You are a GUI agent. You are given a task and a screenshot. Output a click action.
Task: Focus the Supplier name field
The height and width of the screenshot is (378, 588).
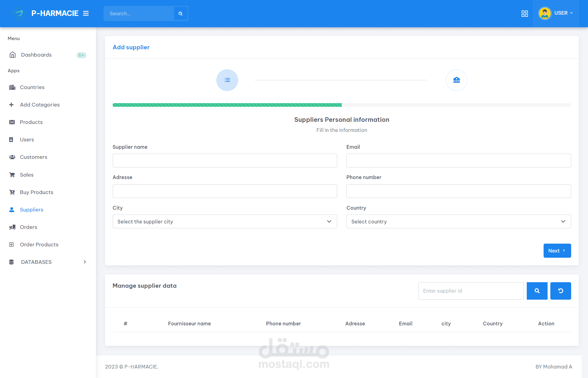(224, 161)
